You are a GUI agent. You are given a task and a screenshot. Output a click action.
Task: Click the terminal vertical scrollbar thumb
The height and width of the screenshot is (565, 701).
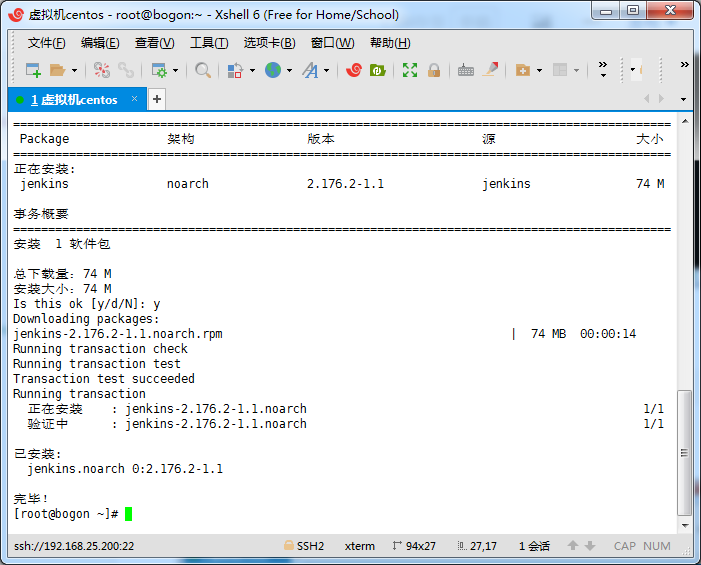click(x=684, y=453)
